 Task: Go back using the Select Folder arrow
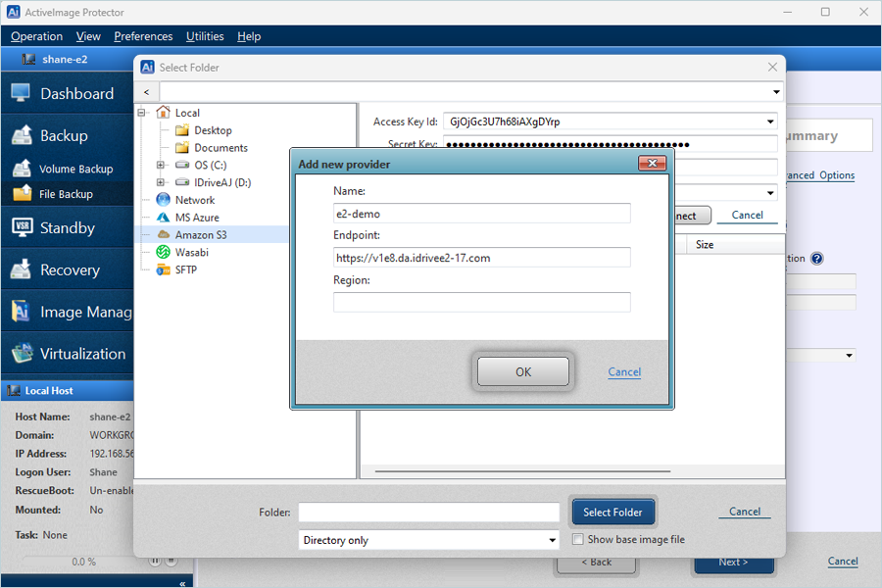click(x=147, y=92)
